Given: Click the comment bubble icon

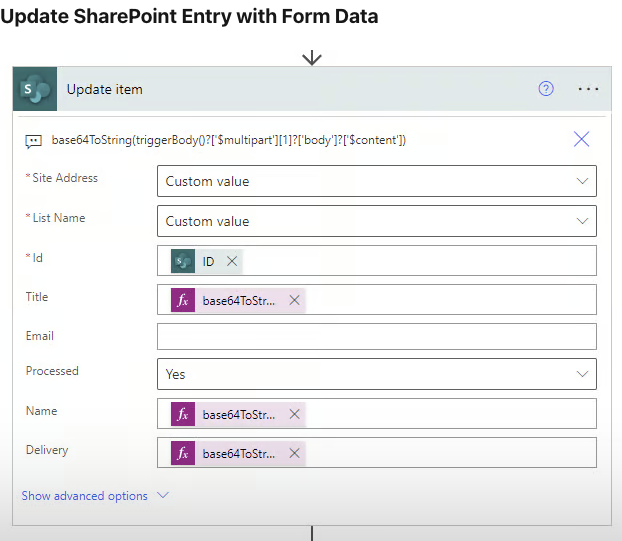Looking at the screenshot, I should point(33,141).
